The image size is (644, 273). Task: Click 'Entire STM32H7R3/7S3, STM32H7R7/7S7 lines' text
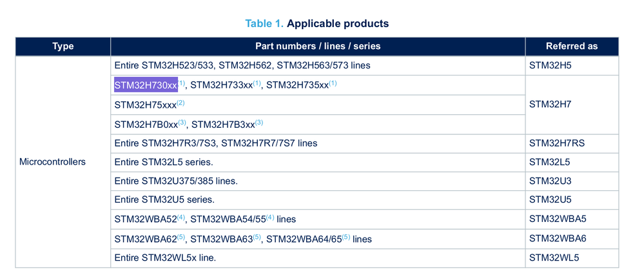pos(215,143)
